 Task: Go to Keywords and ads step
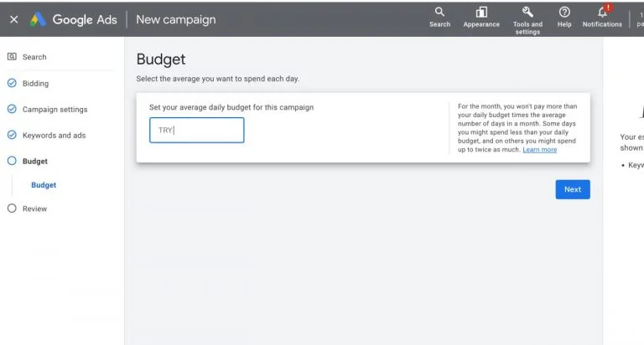(55, 136)
